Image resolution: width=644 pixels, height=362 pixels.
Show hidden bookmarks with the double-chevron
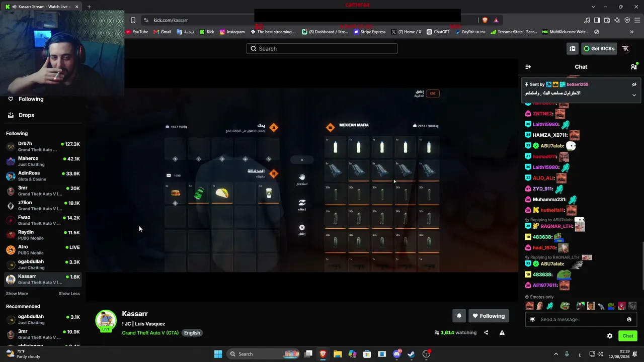[632, 32]
